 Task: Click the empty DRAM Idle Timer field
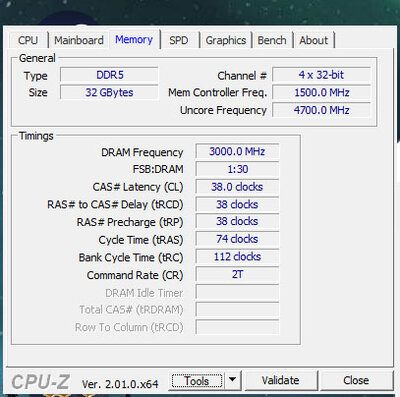tap(237, 292)
